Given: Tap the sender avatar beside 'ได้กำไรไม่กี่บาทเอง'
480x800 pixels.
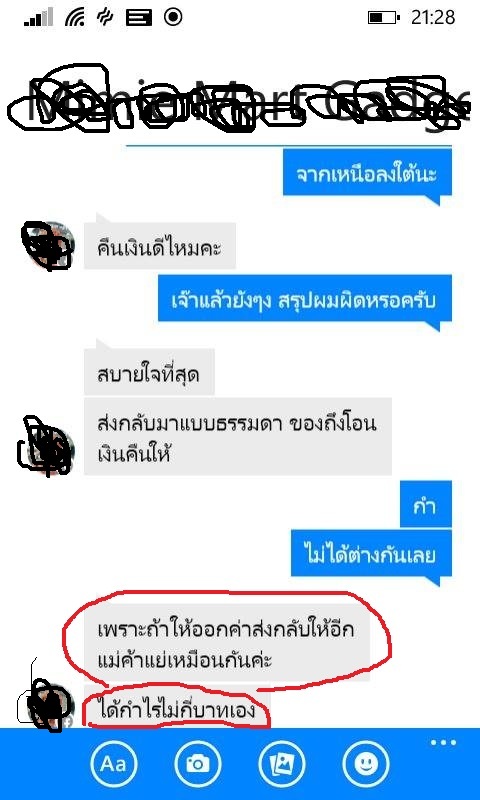Looking at the screenshot, I should tap(46, 707).
